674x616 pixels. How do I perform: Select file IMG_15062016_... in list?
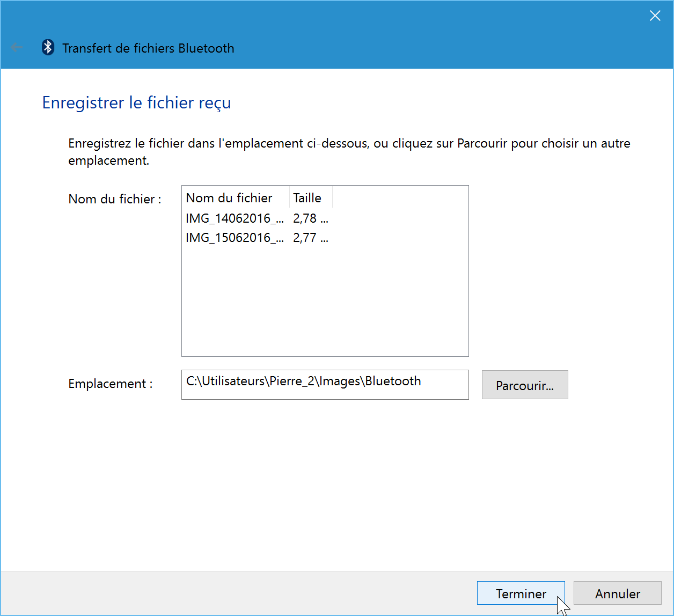(235, 238)
